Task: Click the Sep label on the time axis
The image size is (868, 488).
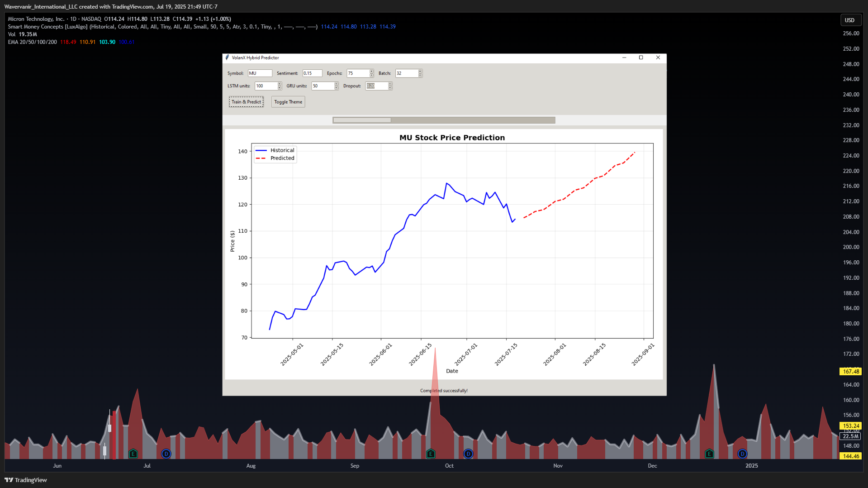Action: tap(355, 466)
